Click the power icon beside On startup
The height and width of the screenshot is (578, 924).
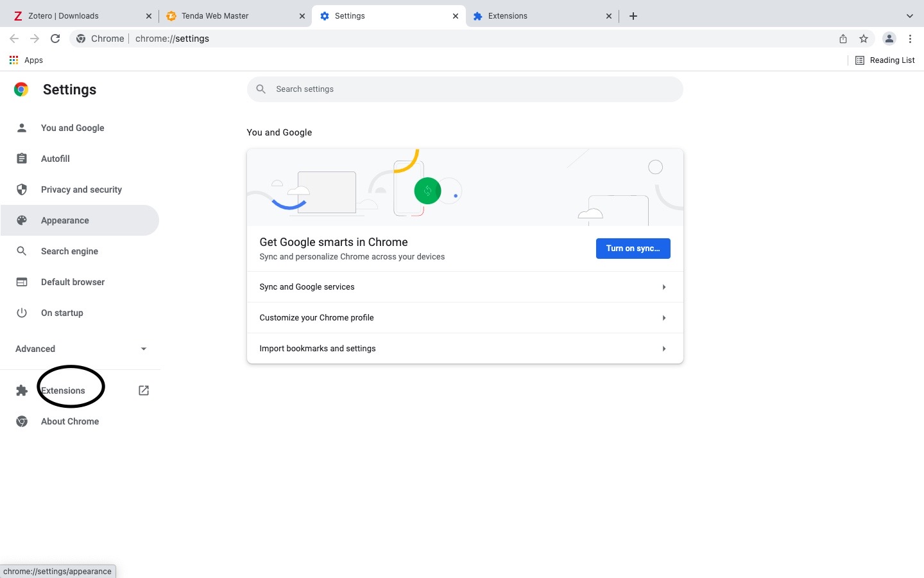click(x=22, y=313)
